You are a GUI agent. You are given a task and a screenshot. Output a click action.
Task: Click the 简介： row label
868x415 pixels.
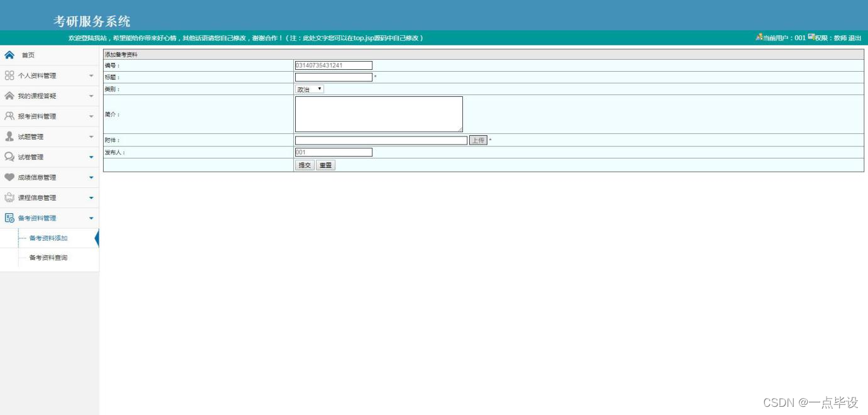(x=112, y=114)
